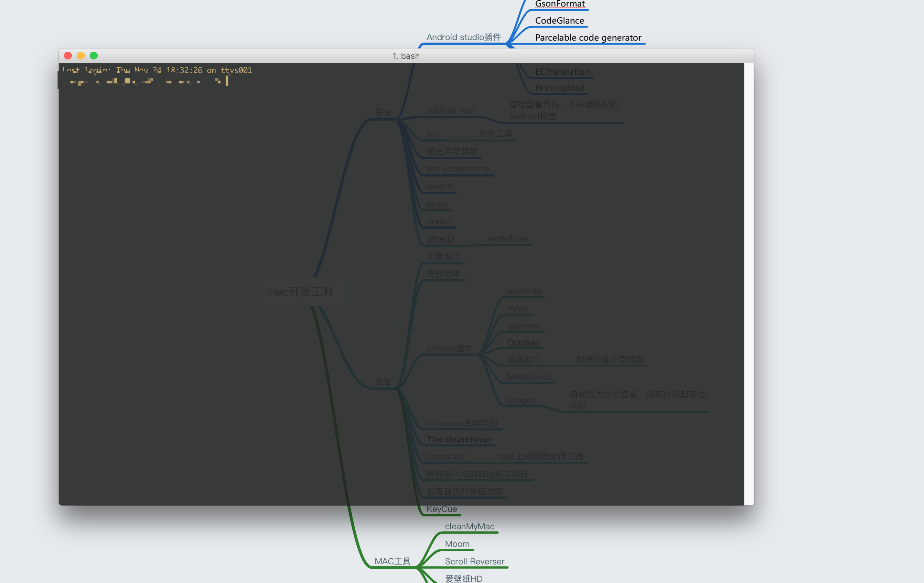Click the terminal scrollbar on the right edge
Viewport: 924px width, 583px height.
[x=749, y=284]
